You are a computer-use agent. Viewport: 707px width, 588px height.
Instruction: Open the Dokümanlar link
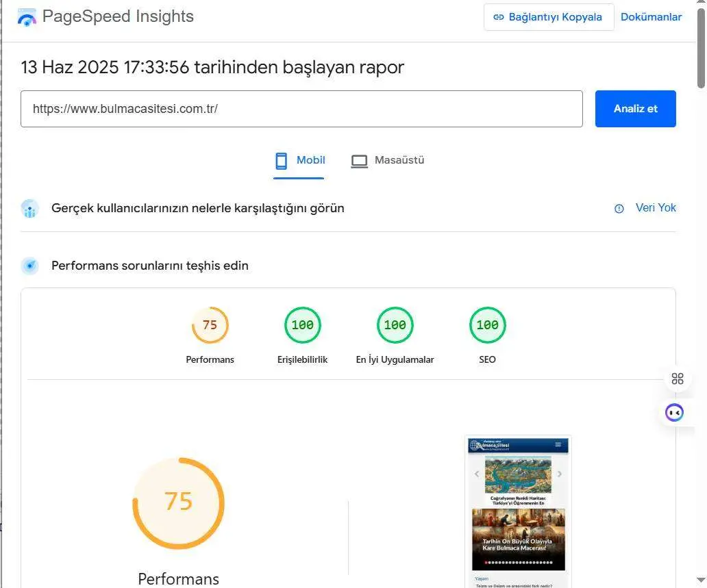(651, 17)
